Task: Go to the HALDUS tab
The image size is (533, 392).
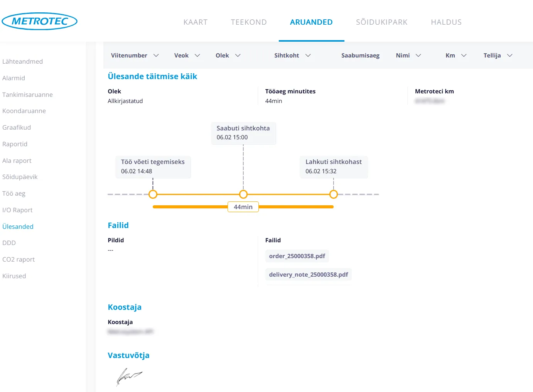Action: (x=446, y=22)
